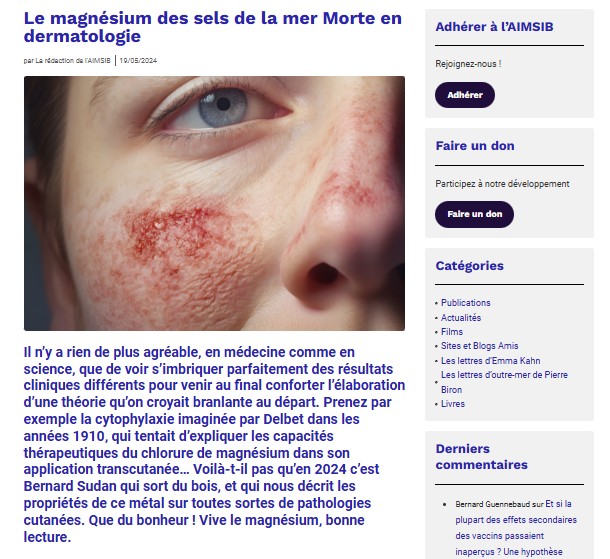Image resolution: width=610 pixels, height=559 pixels.
Task: Select the Livres category
Action: 452,404
